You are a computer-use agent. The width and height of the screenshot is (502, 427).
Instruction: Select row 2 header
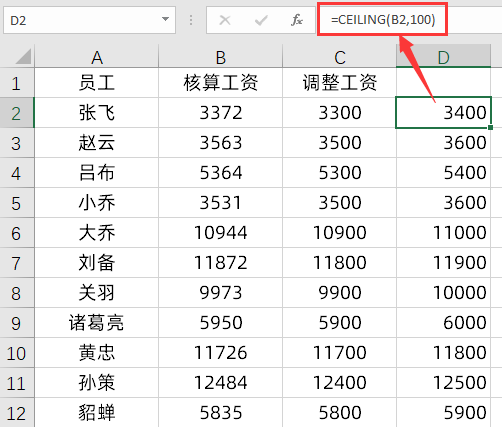17,113
